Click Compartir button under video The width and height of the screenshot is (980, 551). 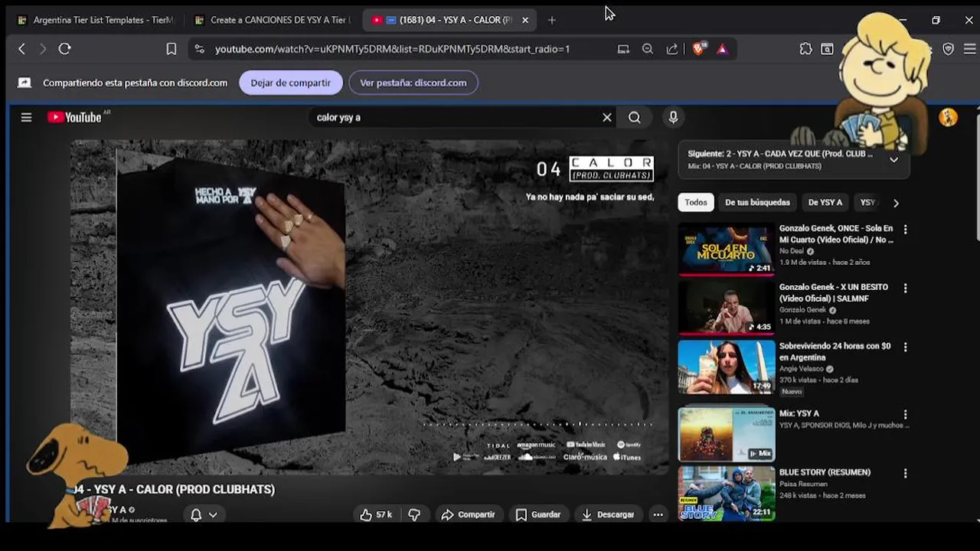click(x=468, y=514)
